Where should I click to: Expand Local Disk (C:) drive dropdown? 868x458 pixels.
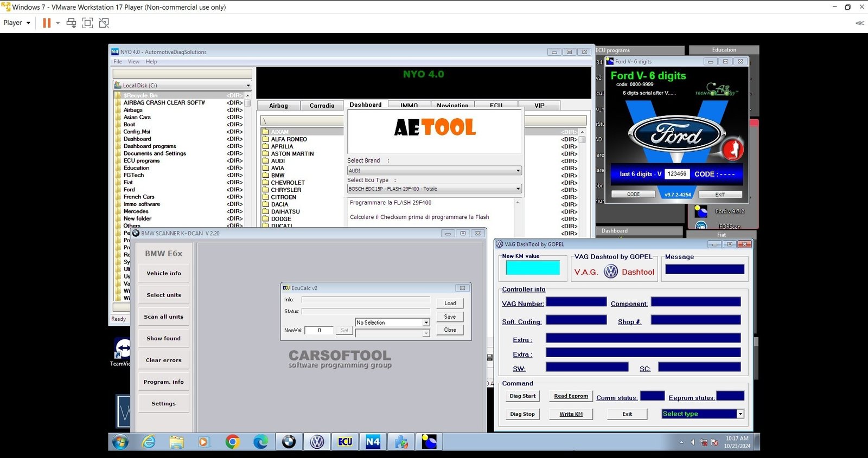click(248, 86)
